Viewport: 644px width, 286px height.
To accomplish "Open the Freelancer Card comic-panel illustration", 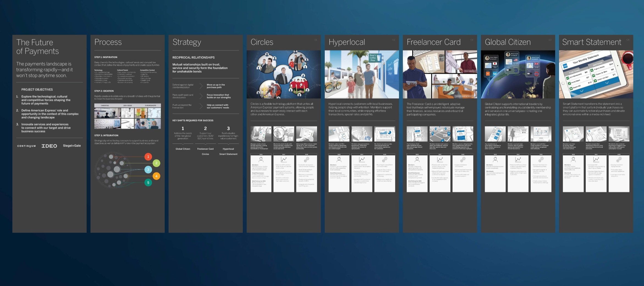I will 440,74.
